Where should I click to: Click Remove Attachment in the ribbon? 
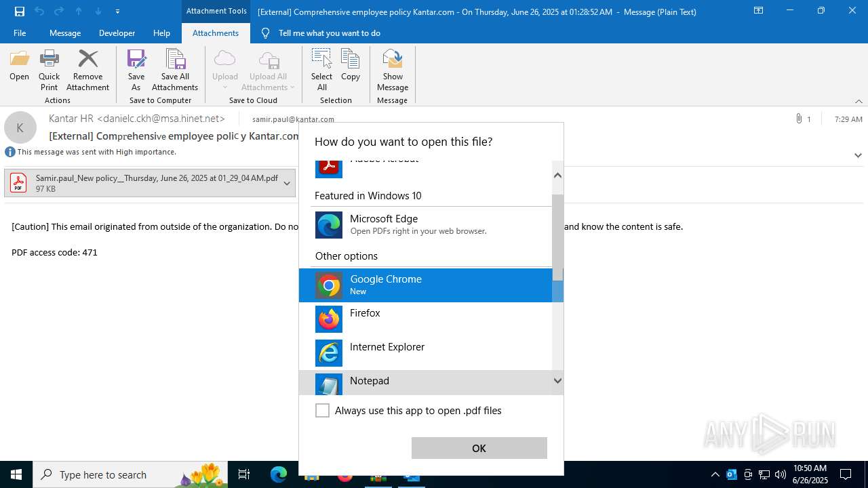point(87,70)
